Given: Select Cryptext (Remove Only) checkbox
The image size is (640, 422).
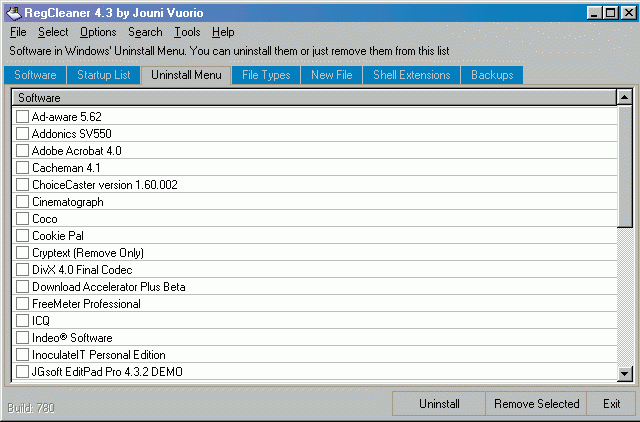Looking at the screenshot, I should [x=22, y=253].
